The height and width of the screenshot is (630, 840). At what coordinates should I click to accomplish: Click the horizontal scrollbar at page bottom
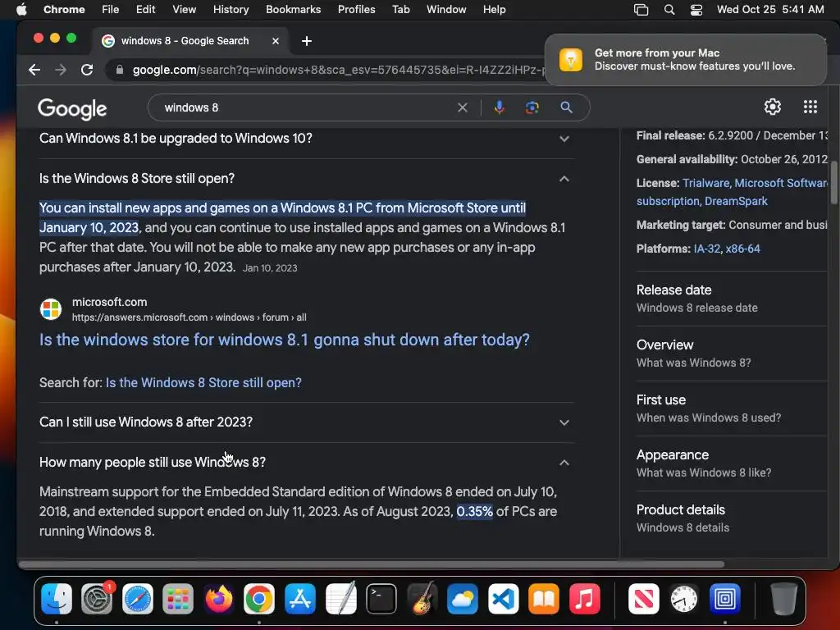click(371, 564)
